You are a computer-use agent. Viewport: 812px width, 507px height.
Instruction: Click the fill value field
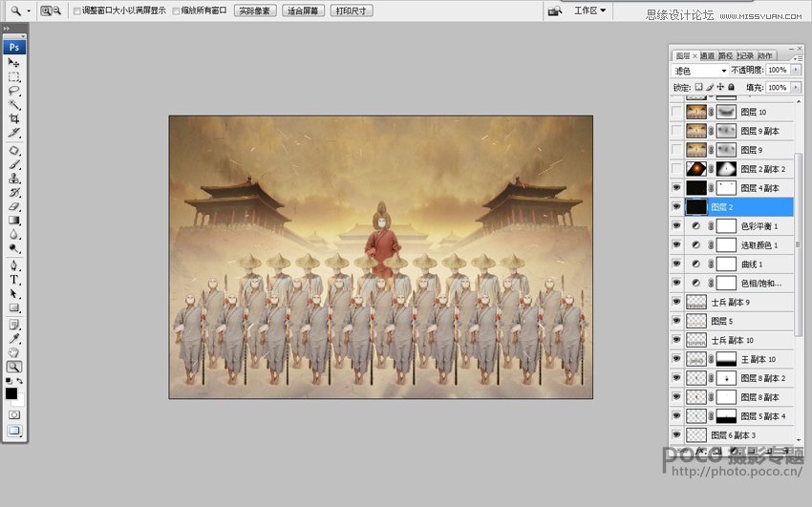click(x=778, y=88)
